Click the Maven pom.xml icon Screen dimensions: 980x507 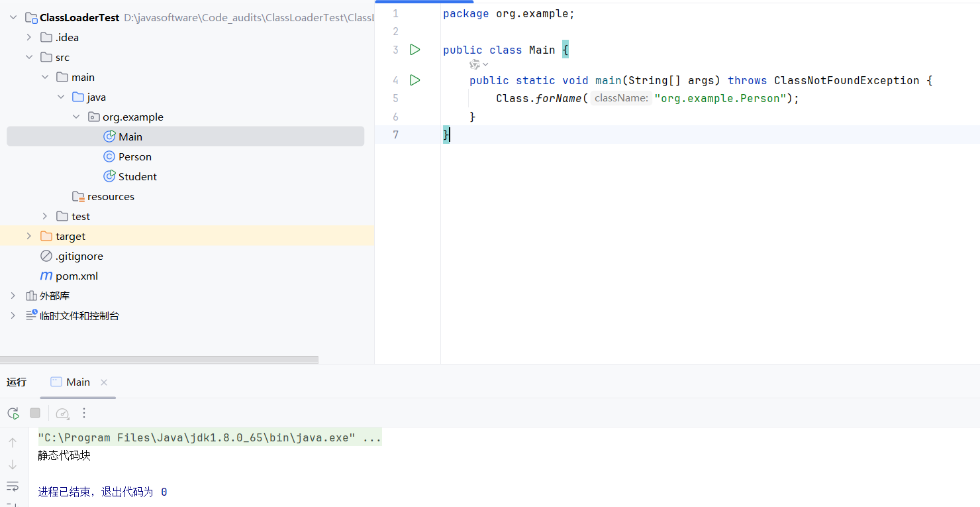pyautogui.click(x=46, y=276)
